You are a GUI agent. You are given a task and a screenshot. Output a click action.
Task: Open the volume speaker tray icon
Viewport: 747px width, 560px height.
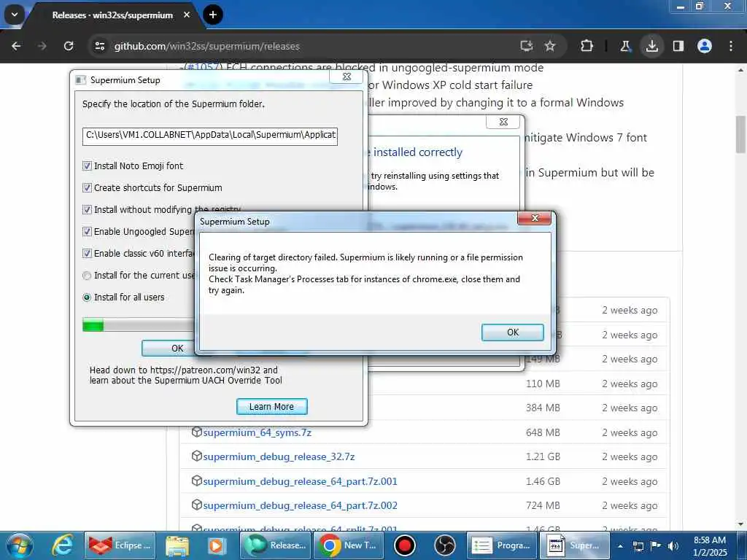click(x=673, y=546)
